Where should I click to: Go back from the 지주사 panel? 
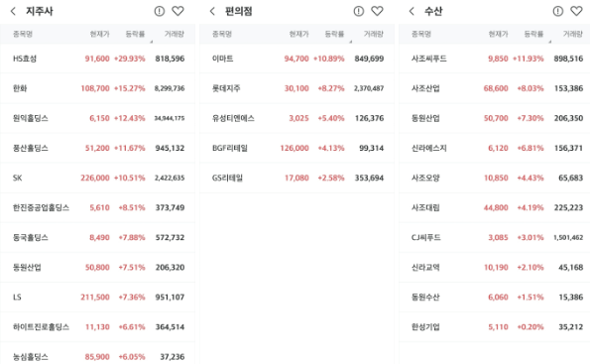[13, 11]
